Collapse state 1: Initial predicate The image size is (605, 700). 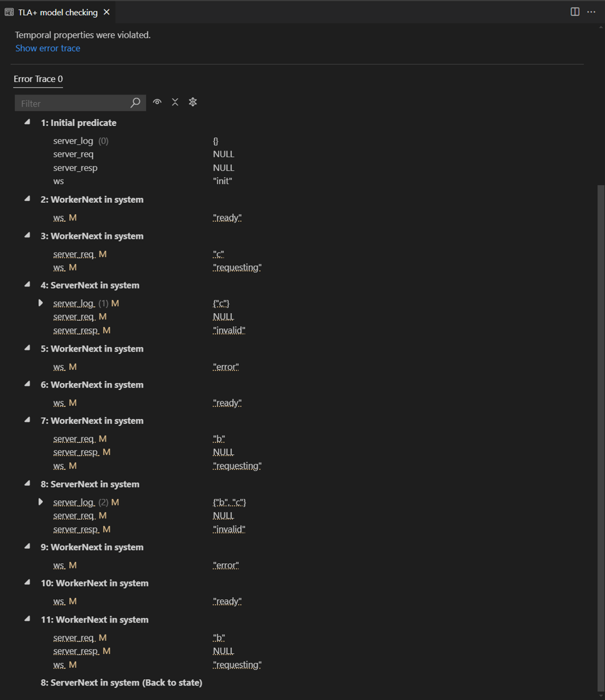click(27, 122)
